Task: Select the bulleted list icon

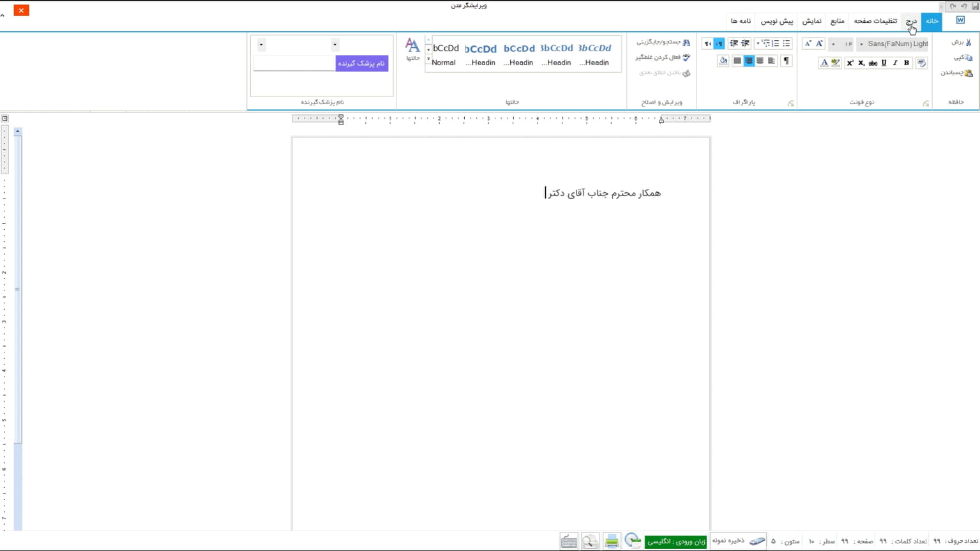Action: (x=787, y=43)
